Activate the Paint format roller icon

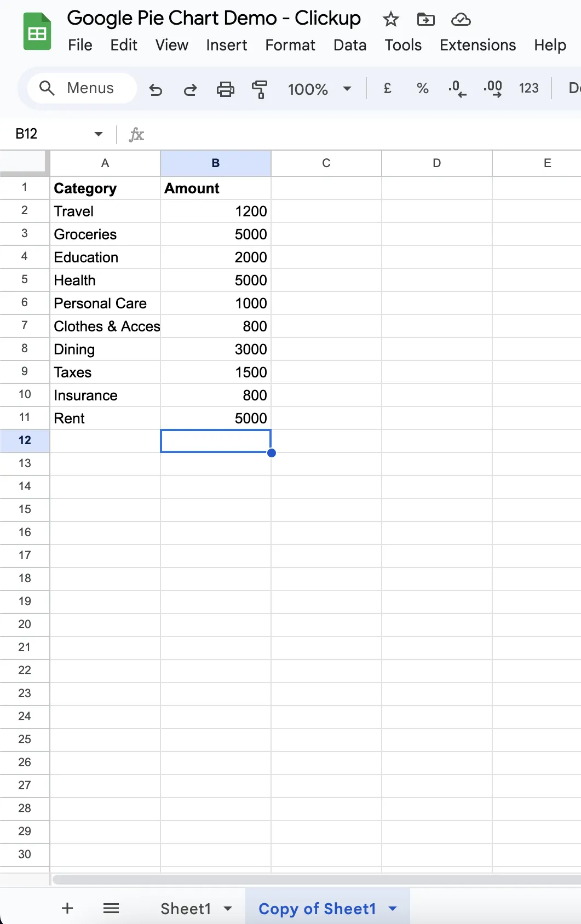tap(260, 89)
